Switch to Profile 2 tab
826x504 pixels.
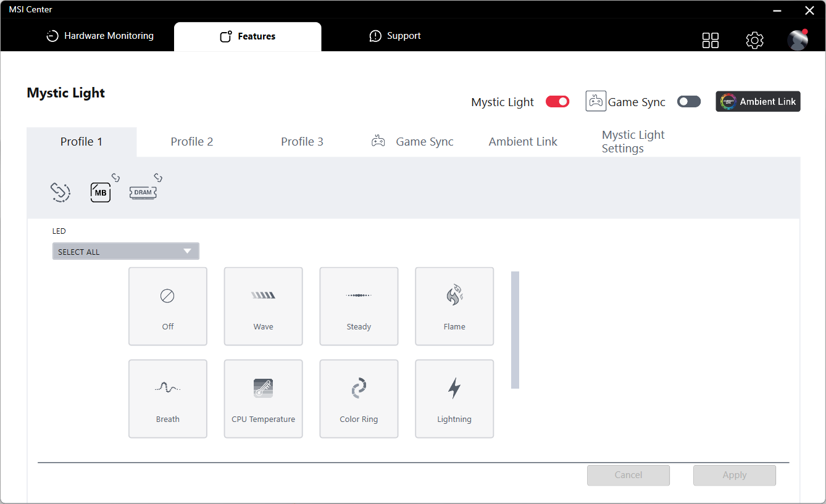tap(192, 142)
